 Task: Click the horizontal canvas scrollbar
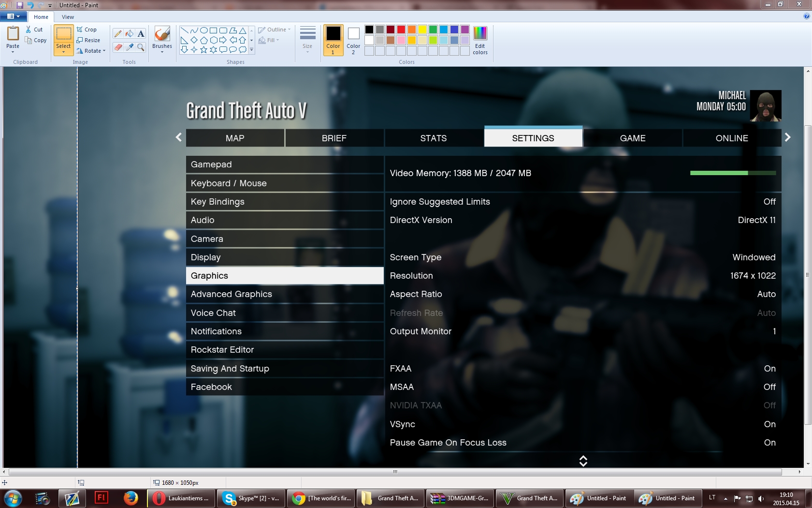tap(395, 472)
